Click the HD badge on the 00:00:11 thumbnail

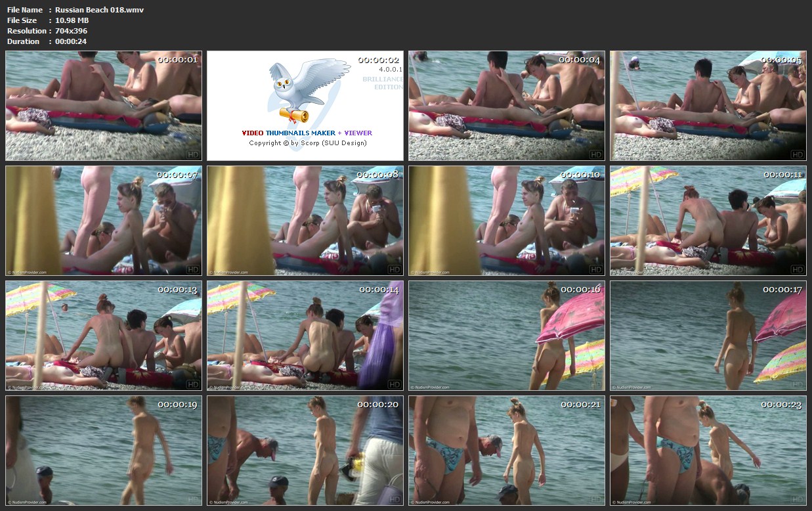798,269
